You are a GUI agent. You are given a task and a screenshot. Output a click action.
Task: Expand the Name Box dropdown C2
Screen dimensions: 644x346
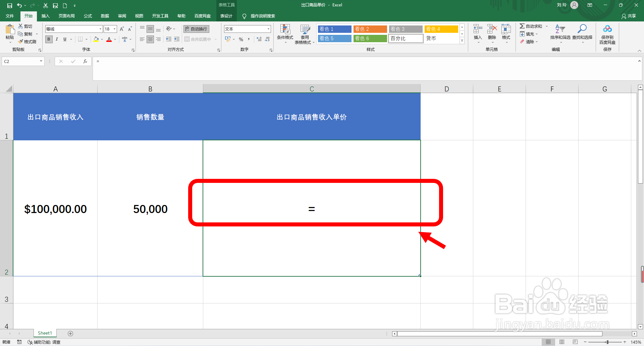click(x=41, y=61)
